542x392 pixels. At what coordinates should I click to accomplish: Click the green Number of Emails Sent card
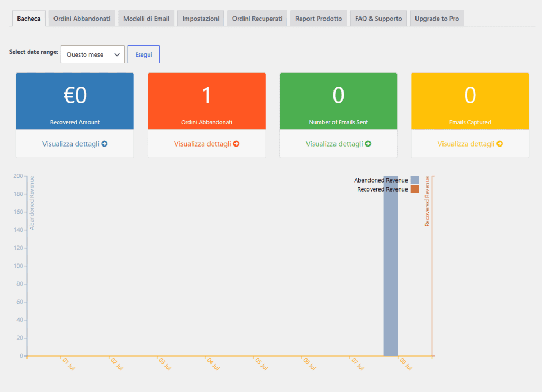338,101
